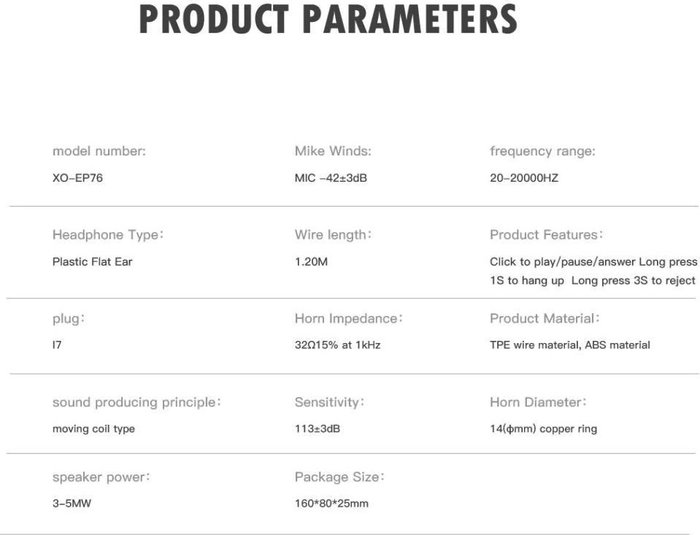This screenshot has height=535, width=700.
Task: Click the 'Wire length:' label
Action: point(333,234)
